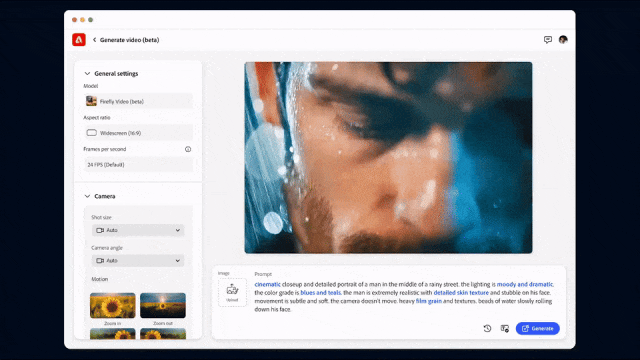
Task: Click the settings icon left of Generate
Action: 505,328
